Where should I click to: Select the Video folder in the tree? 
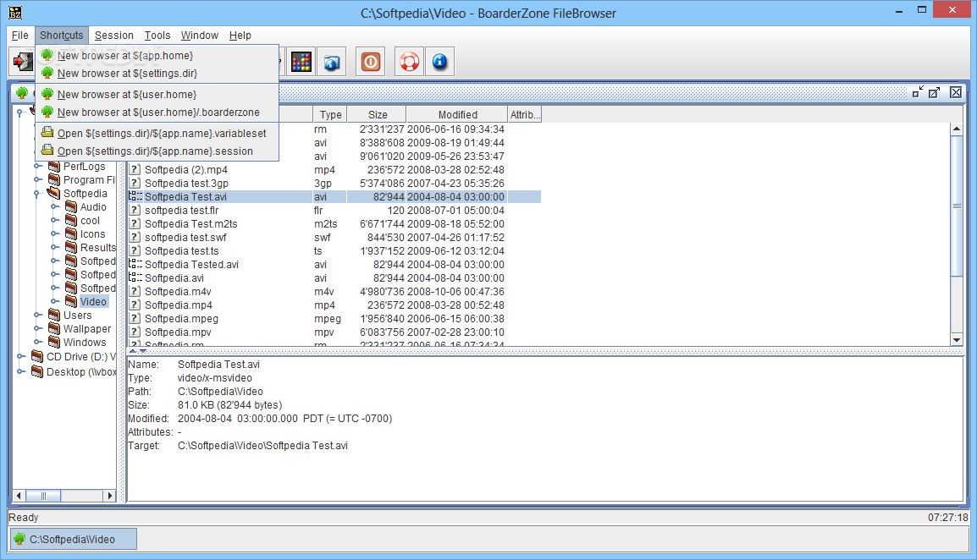click(93, 301)
